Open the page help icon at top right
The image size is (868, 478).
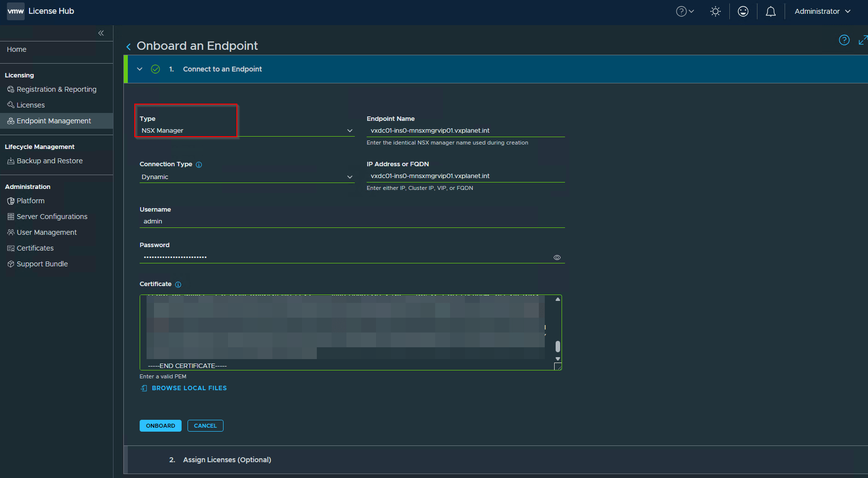tap(844, 40)
